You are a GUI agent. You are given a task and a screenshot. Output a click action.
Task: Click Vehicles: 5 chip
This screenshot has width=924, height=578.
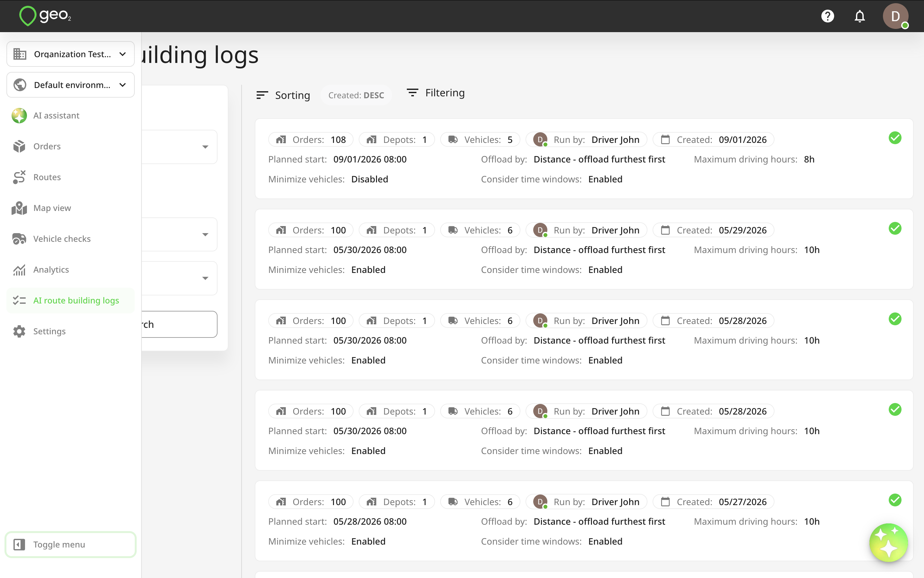[x=480, y=140]
